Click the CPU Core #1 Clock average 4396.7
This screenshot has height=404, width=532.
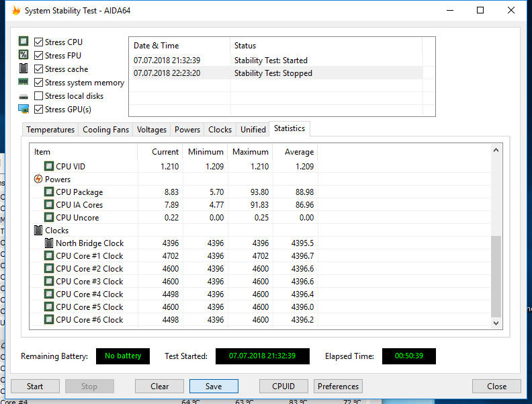coord(302,256)
